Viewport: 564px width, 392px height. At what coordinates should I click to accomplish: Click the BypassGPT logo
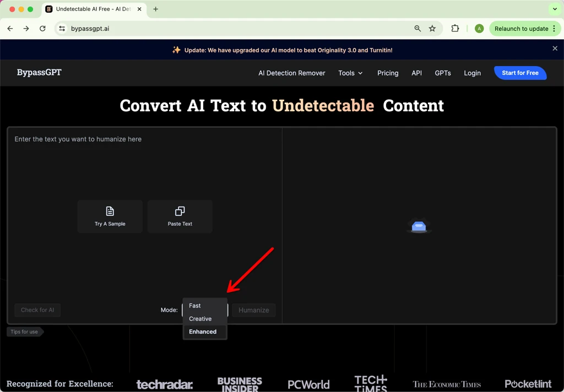pyautogui.click(x=39, y=72)
